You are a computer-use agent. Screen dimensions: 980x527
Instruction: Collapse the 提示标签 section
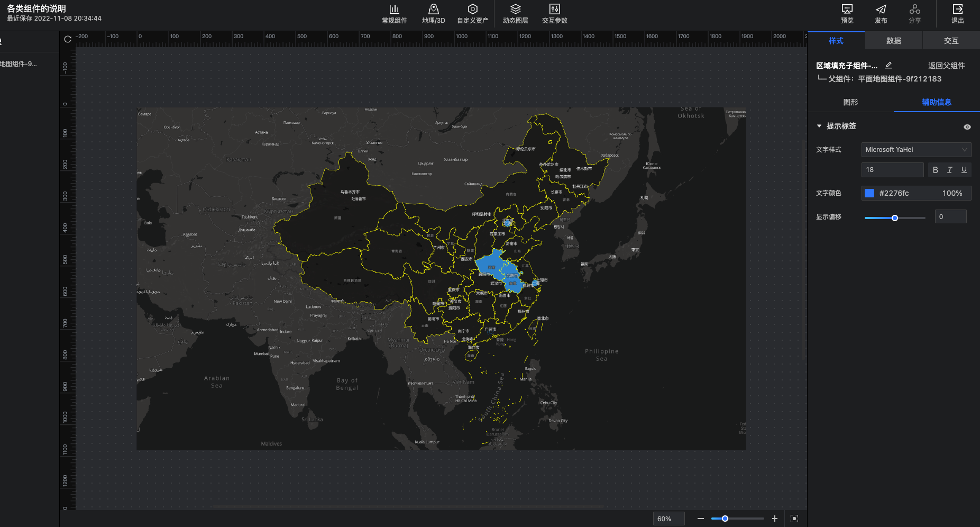coord(819,126)
